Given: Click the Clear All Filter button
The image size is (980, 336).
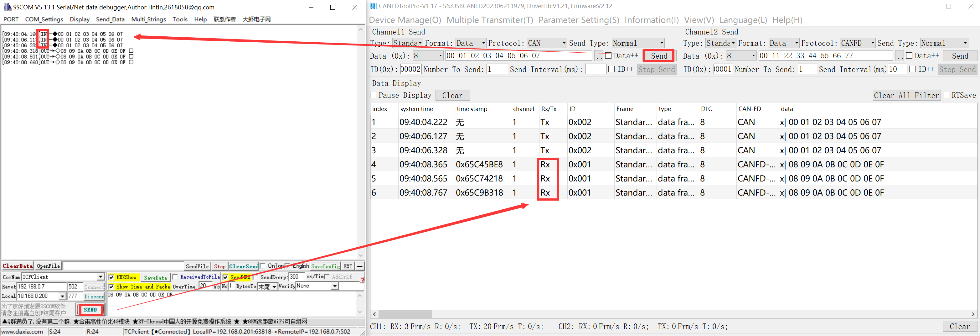Looking at the screenshot, I should pyautogui.click(x=906, y=95).
